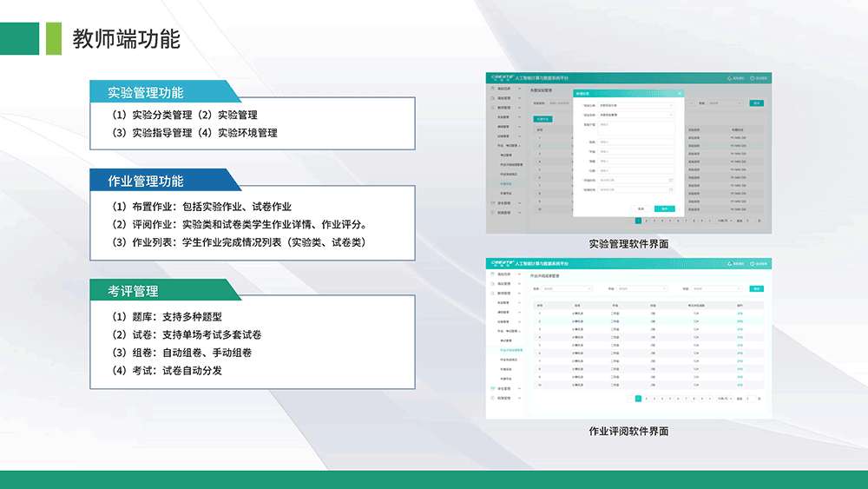Click 评阅 link in row 5 of table
The height and width of the screenshot is (489, 868).
(740, 345)
